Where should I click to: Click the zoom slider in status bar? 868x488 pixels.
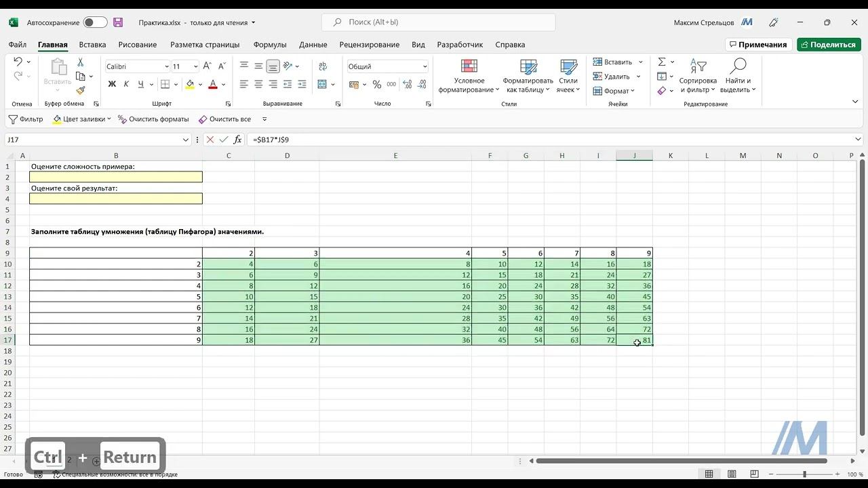[804, 474]
